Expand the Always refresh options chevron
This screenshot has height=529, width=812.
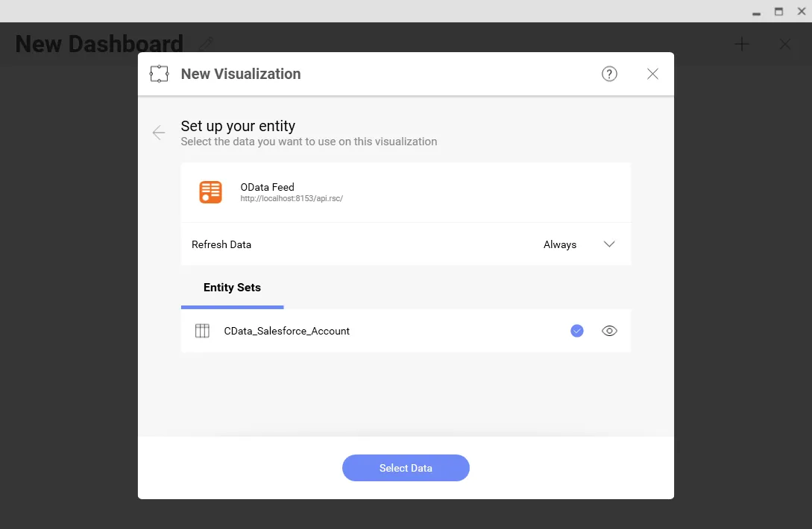[x=609, y=244]
